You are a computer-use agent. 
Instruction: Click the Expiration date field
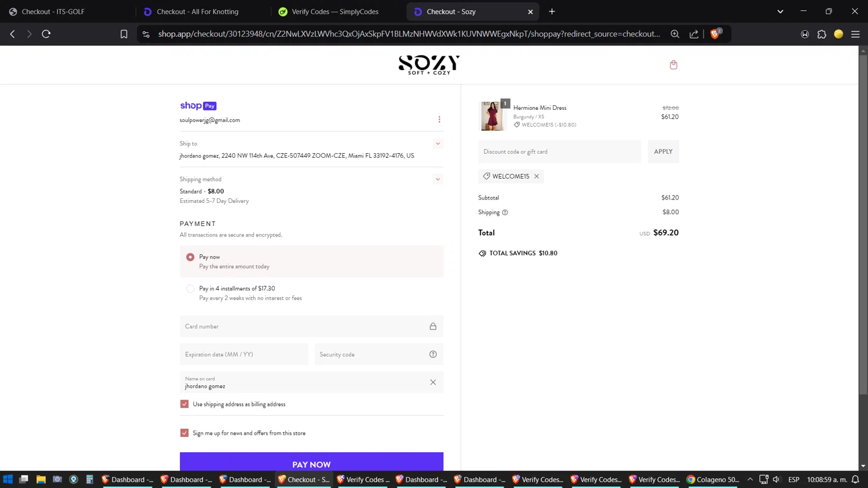tap(244, 354)
